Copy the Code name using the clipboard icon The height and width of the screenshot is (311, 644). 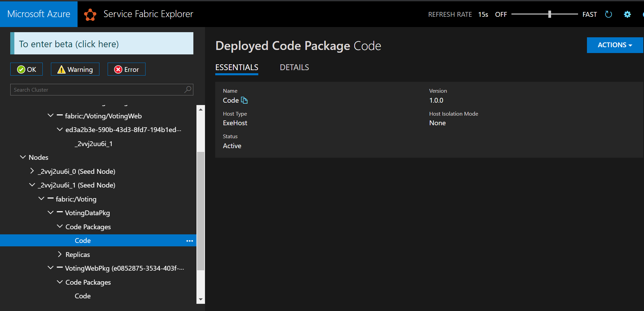click(x=244, y=100)
